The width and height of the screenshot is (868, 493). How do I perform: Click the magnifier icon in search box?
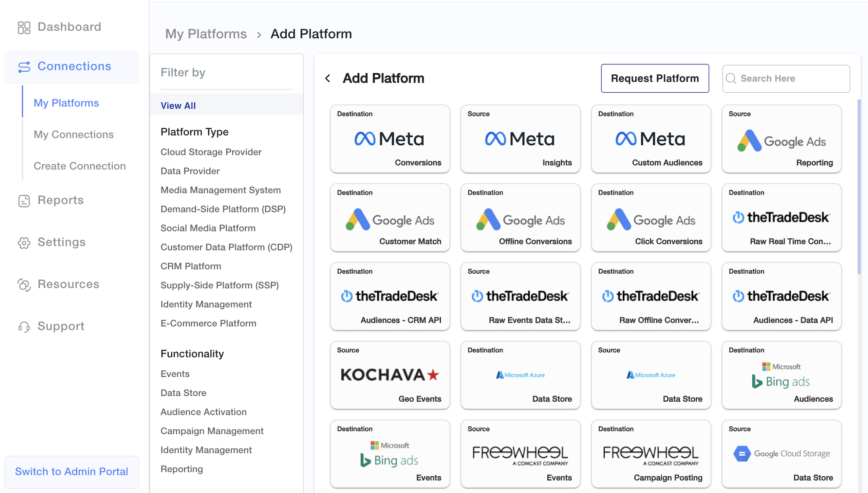tap(731, 78)
